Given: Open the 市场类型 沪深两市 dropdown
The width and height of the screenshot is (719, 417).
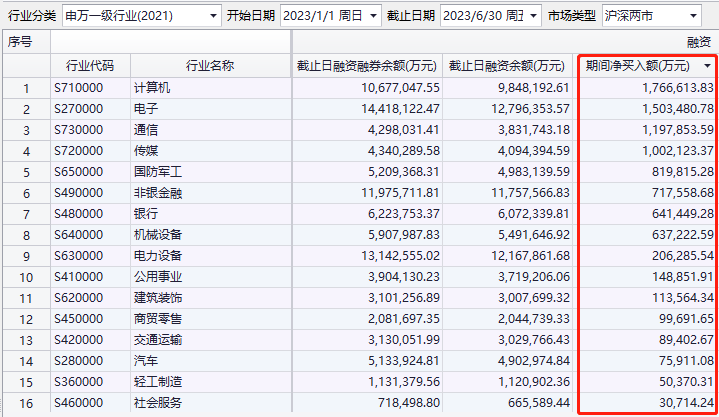Looking at the screenshot, I should (x=693, y=16).
